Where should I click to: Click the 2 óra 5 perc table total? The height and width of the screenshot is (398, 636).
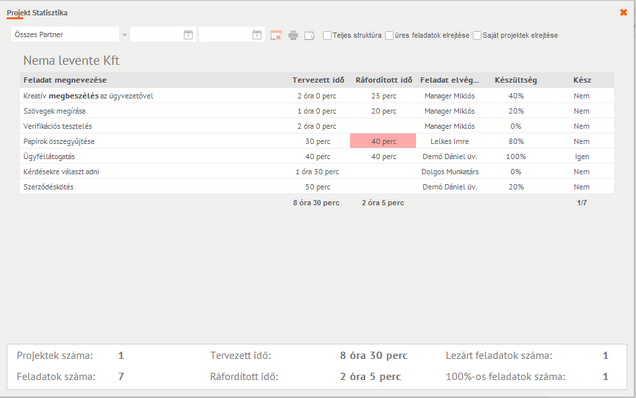click(x=383, y=202)
